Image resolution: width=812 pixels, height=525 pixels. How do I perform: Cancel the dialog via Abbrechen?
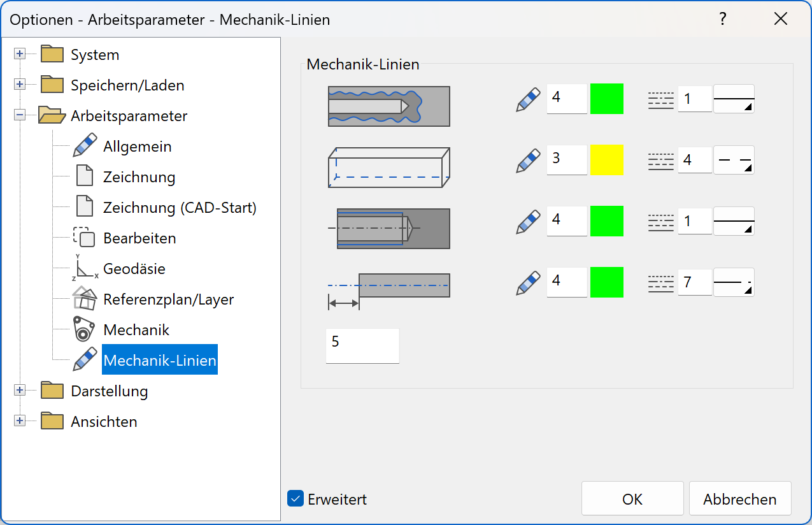pyautogui.click(x=740, y=499)
